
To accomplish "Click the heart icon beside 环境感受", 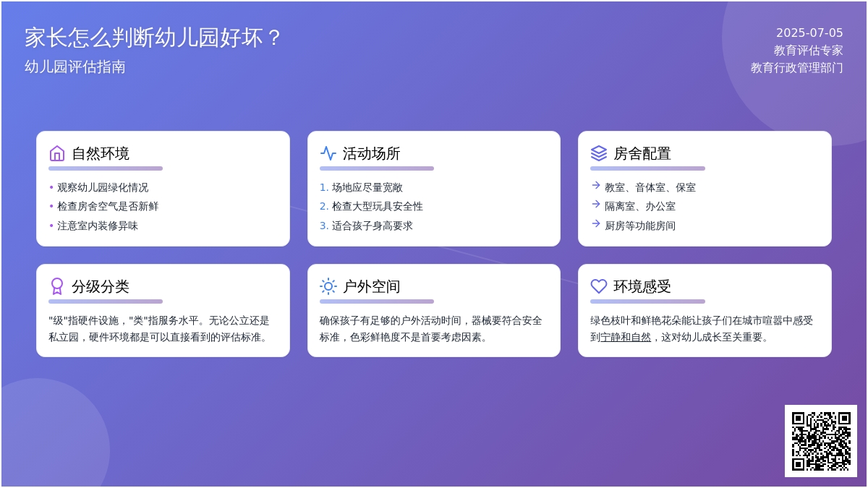I will (599, 286).
